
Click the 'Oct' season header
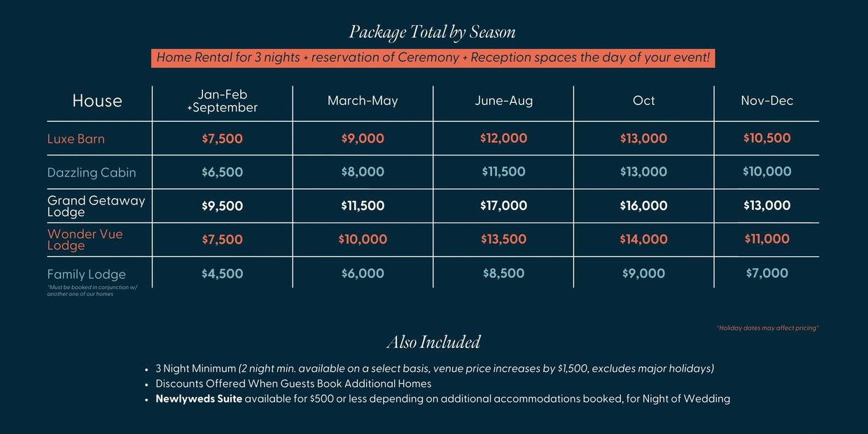(x=643, y=101)
